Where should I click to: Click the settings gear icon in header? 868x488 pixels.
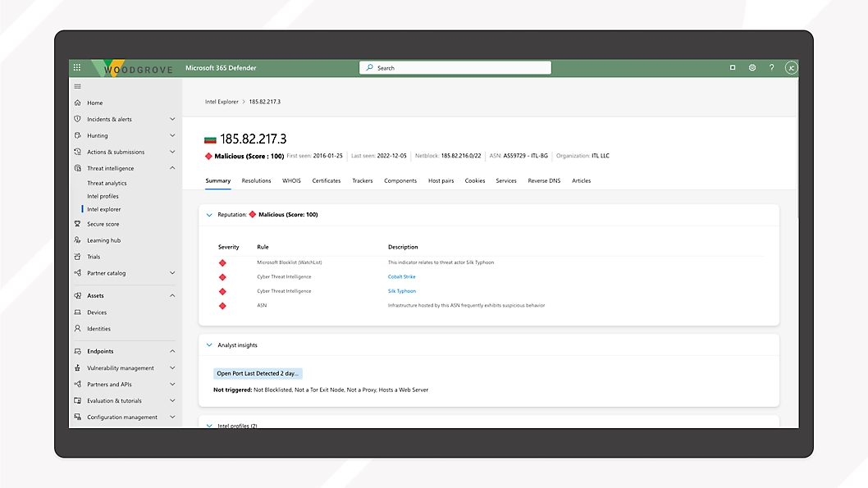752,68
